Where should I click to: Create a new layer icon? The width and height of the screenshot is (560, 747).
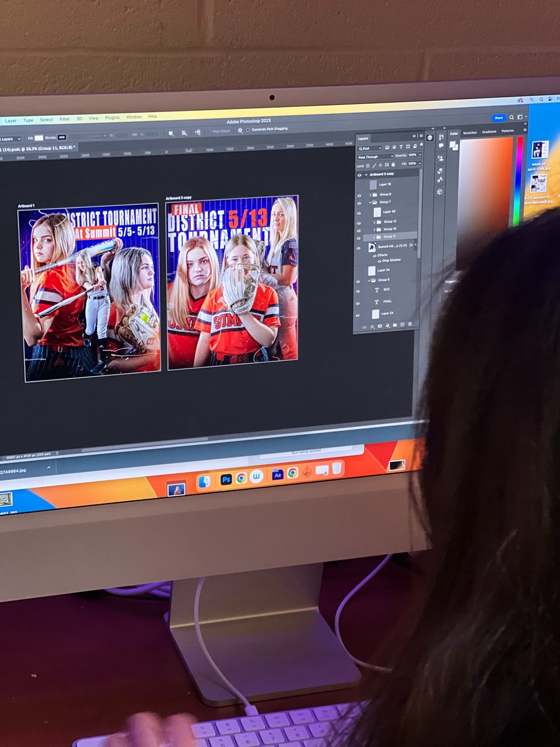(403, 326)
